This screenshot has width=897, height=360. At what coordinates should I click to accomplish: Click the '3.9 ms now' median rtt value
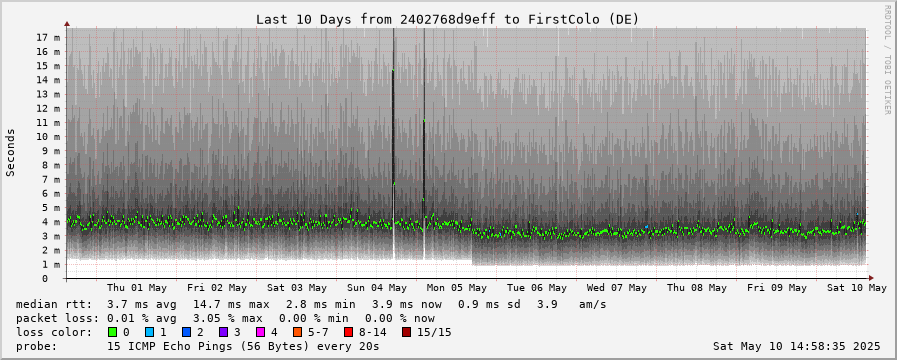point(406,304)
